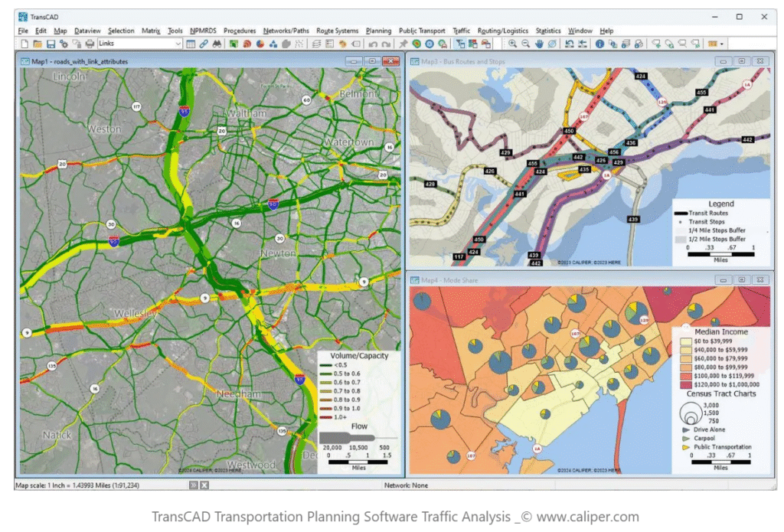Click the $80,000 to $99,999 income swatch

(x=685, y=367)
